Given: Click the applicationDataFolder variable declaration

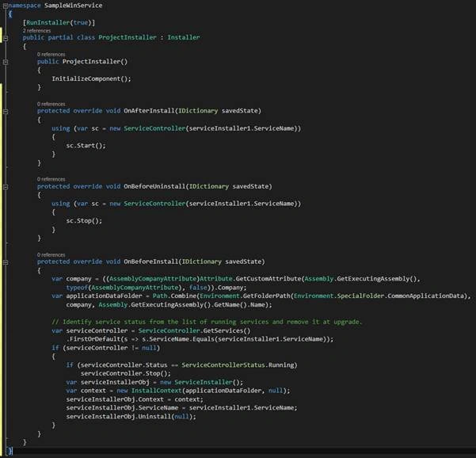Looking at the screenshot, I should 97,296.
